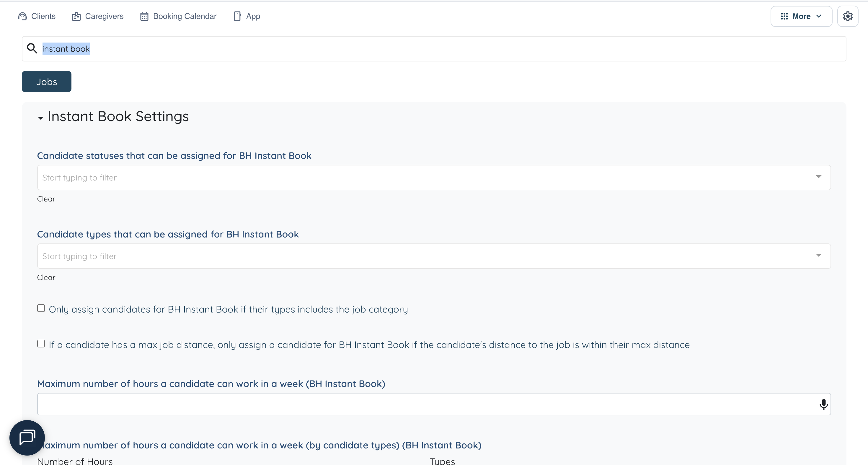Enable types-include-job-category checkbox

click(x=41, y=308)
